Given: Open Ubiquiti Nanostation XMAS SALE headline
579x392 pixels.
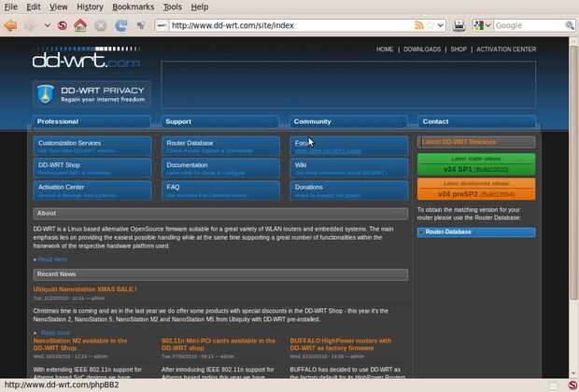Looking at the screenshot, I should coord(85,289).
